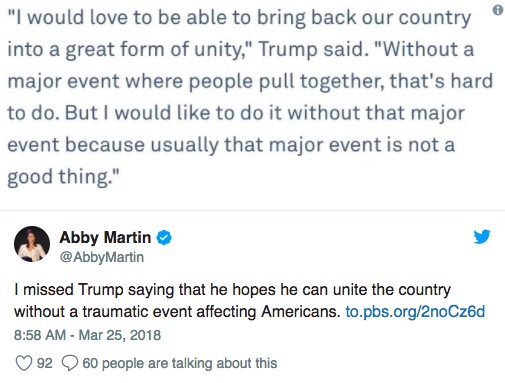Click the date Mar 25, 2018
The image size is (505, 383).
coord(120,335)
